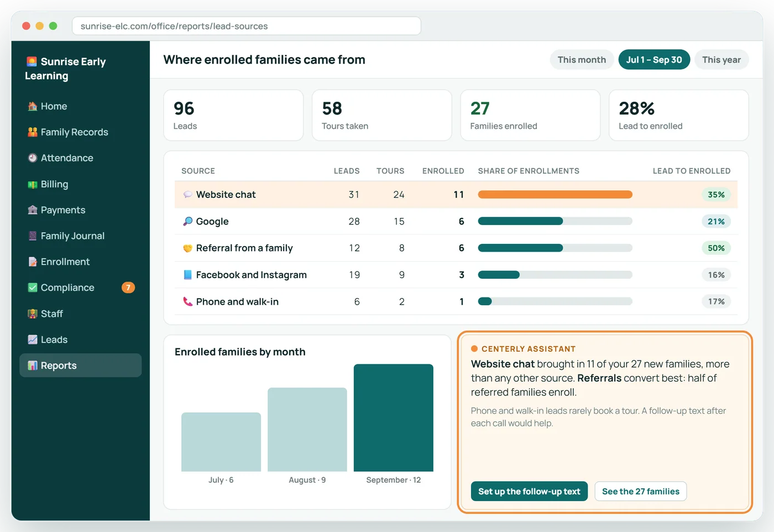This screenshot has height=532, width=774.
Task: Click the Google magnifier icon in table
Action: pyautogui.click(x=188, y=221)
